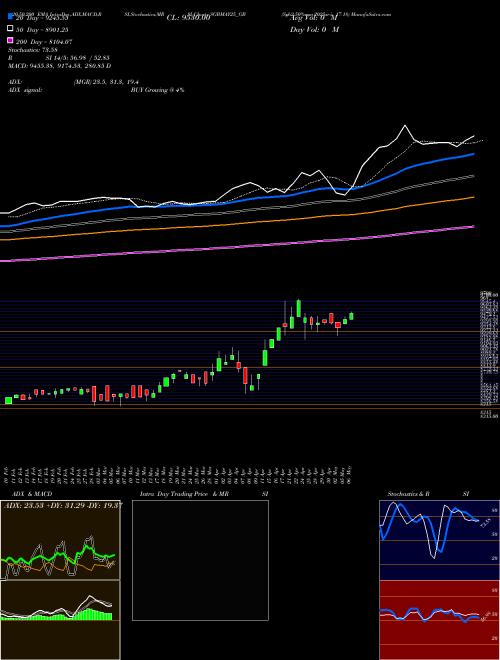
Task: Click the tallest green candlestick at the price peak
Action: pos(298,308)
